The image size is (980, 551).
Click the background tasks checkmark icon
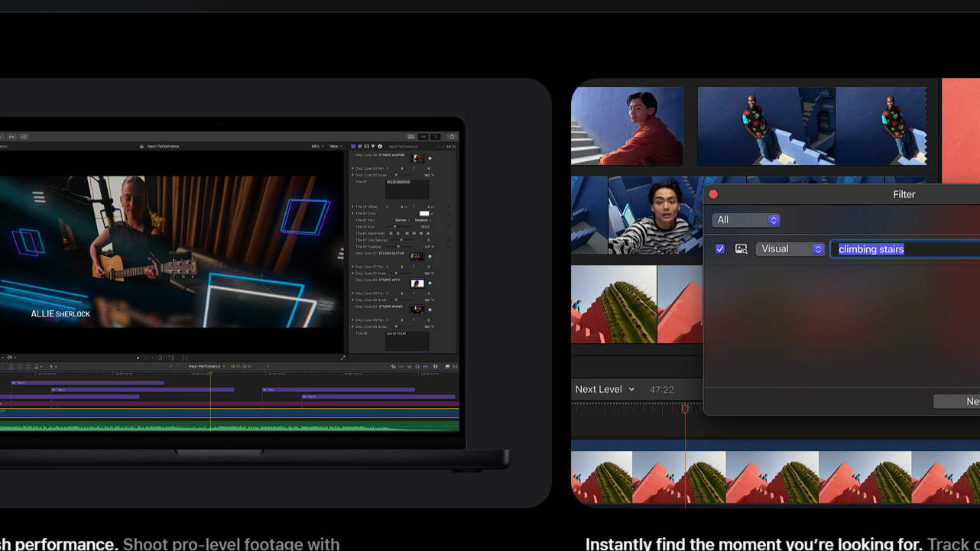(x=24, y=137)
